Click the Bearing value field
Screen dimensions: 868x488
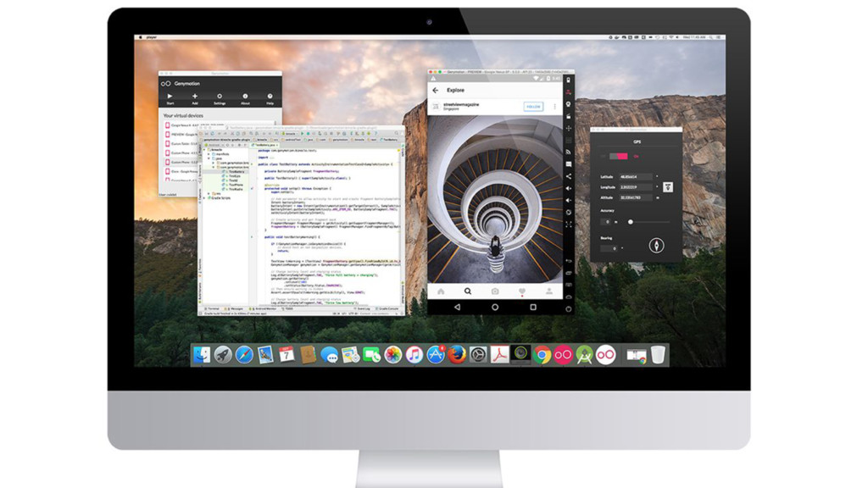(609, 248)
